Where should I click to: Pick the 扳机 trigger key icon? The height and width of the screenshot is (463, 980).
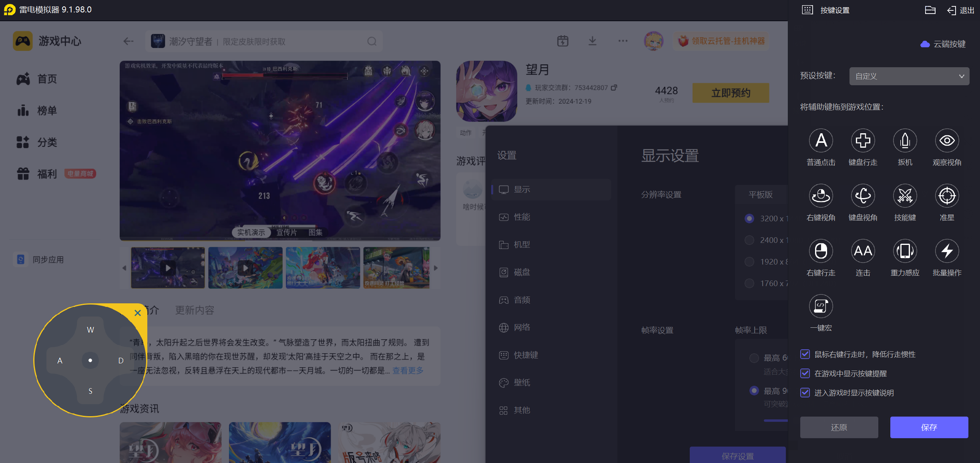tap(905, 140)
